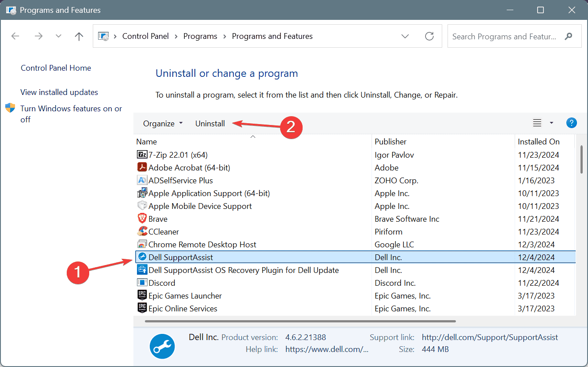
Task: Click the Control Panel breadcrumb
Action: (x=145, y=36)
